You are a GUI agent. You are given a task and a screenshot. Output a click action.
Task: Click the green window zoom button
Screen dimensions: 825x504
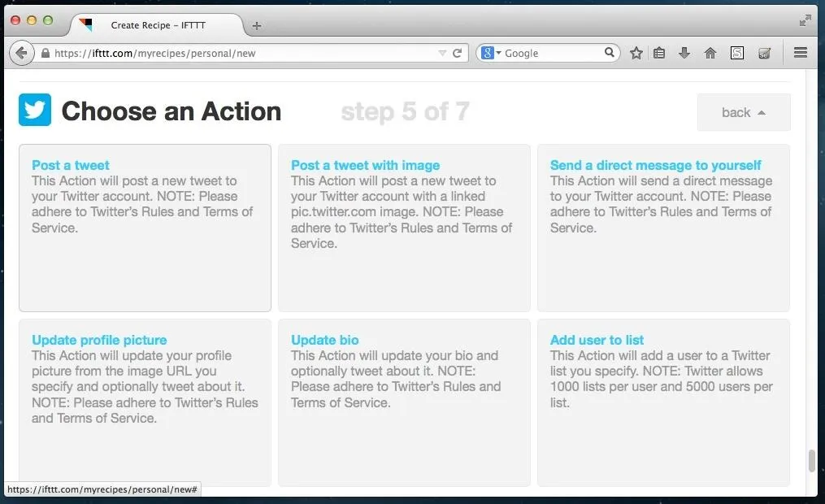point(48,20)
